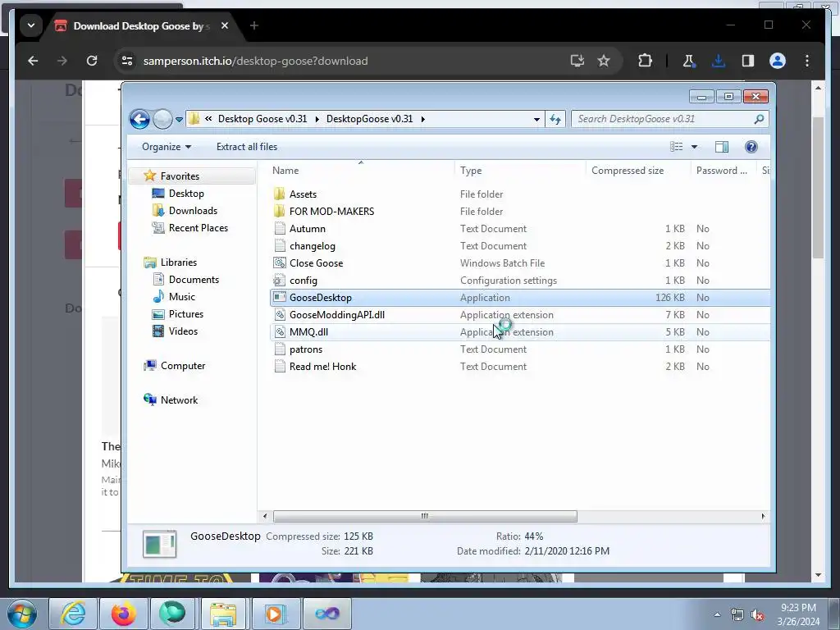Select the patrons text document
Image resolution: width=840 pixels, height=630 pixels.
pos(305,349)
